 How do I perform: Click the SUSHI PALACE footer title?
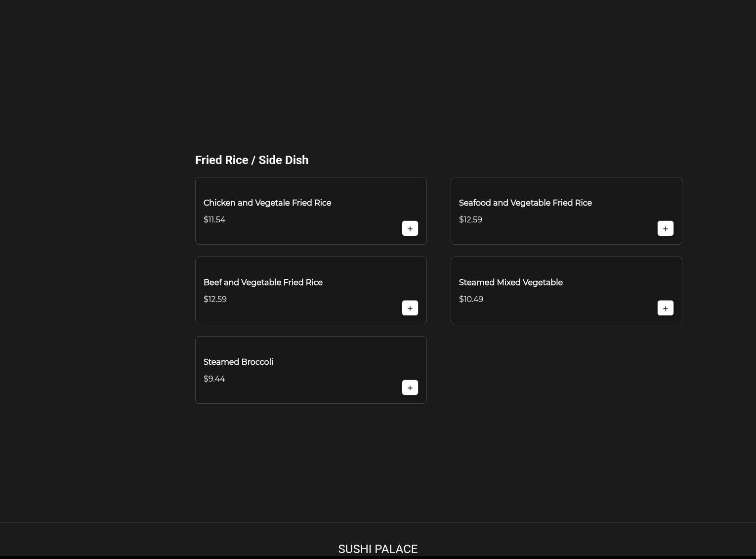point(378,549)
